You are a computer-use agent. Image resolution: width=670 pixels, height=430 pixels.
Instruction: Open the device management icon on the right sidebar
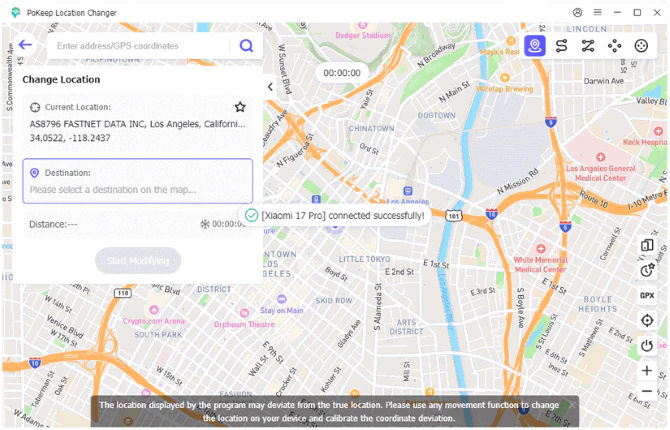click(647, 245)
